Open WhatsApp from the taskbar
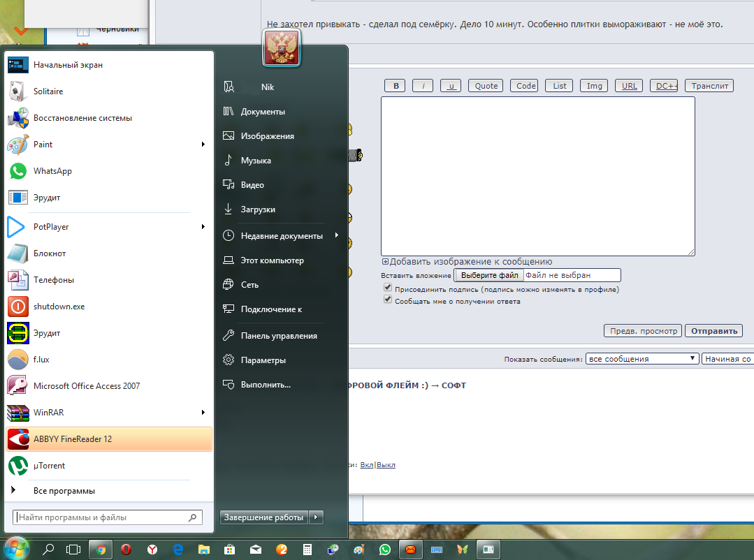Image resolution: width=754 pixels, height=560 pixels. (385, 549)
